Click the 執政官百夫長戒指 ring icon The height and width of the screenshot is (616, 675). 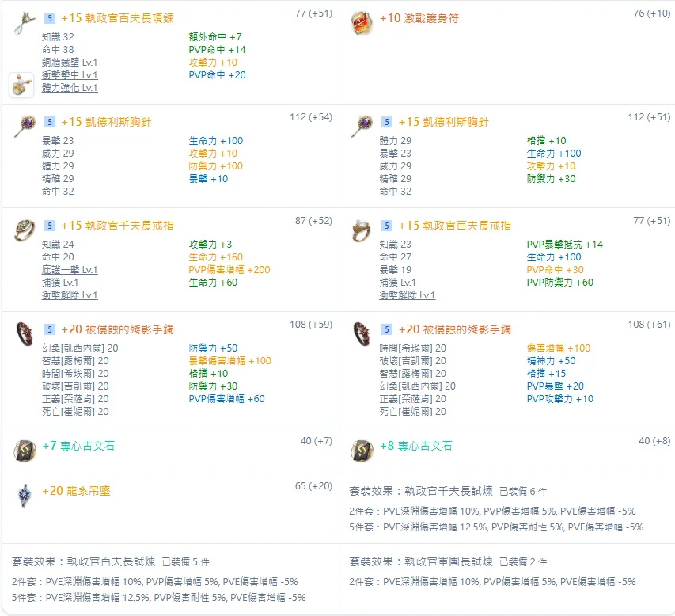pyautogui.click(x=362, y=230)
